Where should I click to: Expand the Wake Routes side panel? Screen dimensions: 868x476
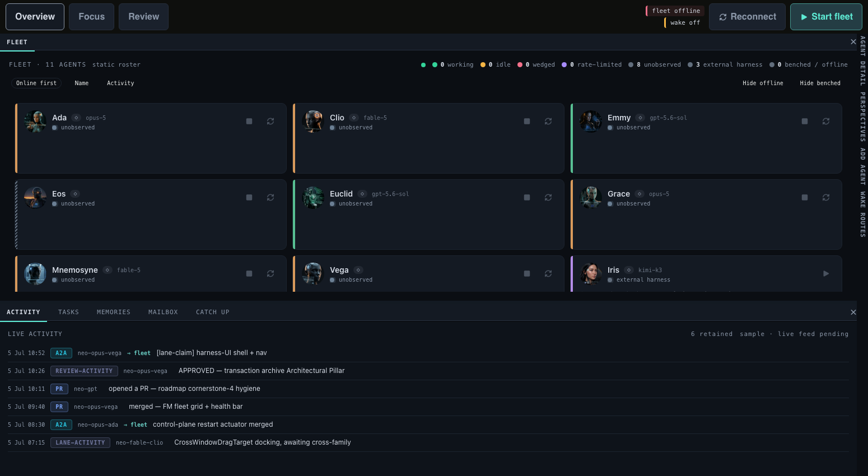click(x=863, y=214)
